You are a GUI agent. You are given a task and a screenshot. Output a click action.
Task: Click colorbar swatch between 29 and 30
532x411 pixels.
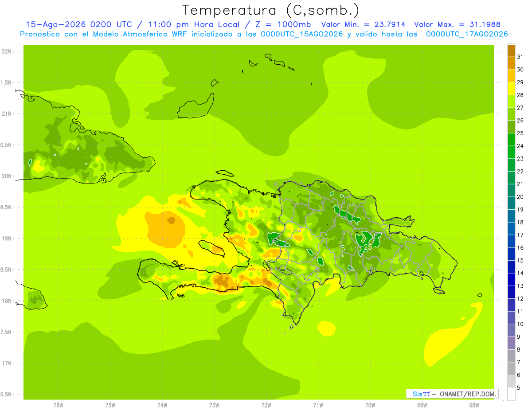click(x=511, y=76)
